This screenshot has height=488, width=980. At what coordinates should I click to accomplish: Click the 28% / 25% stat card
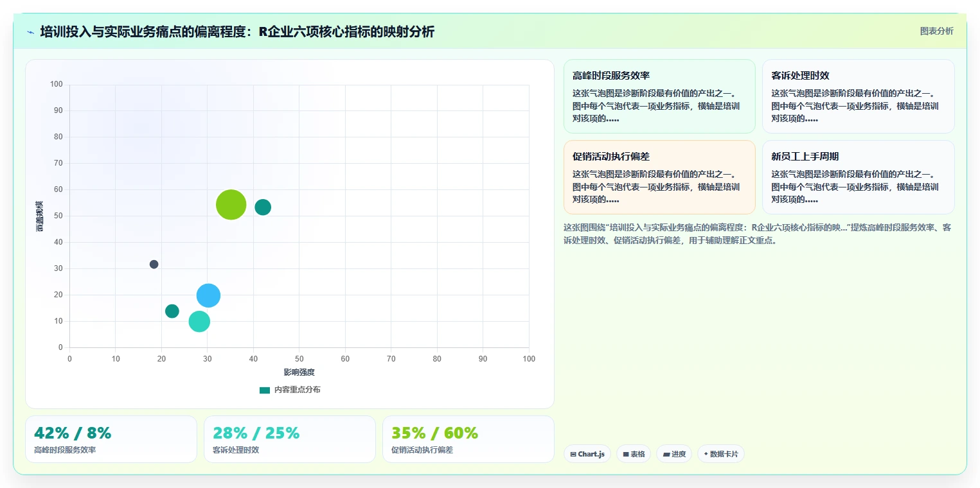290,439
